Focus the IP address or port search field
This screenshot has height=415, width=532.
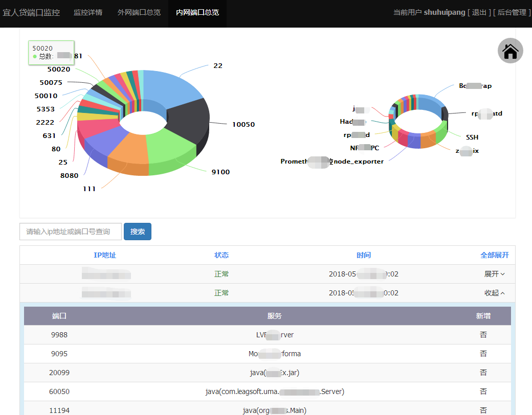point(71,232)
